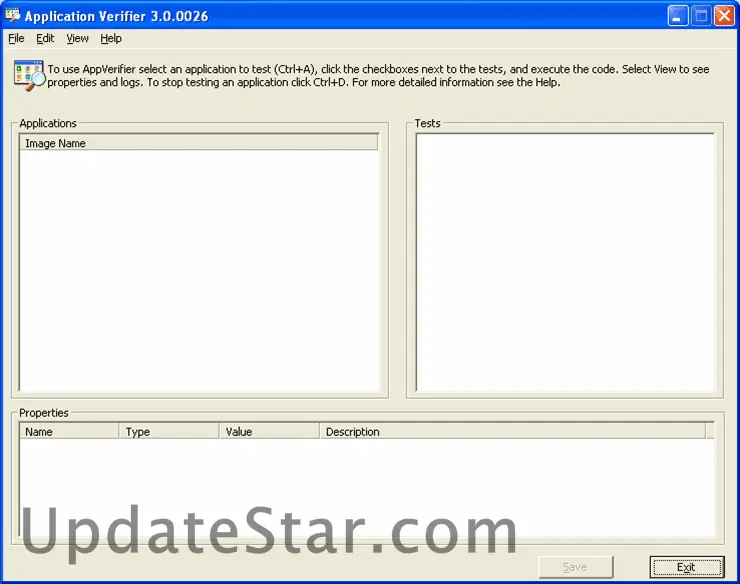
Task: Click the Description column header in Properties
Action: coord(513,432)
